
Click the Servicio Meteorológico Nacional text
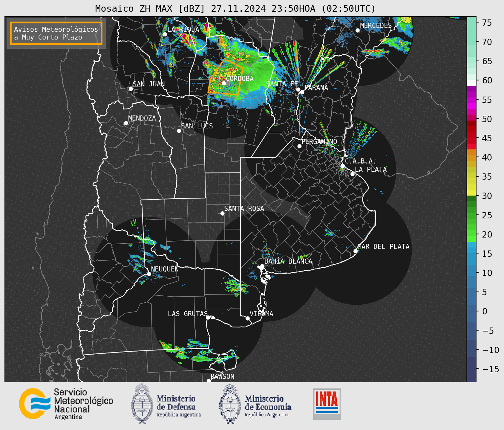click(83, 404)
